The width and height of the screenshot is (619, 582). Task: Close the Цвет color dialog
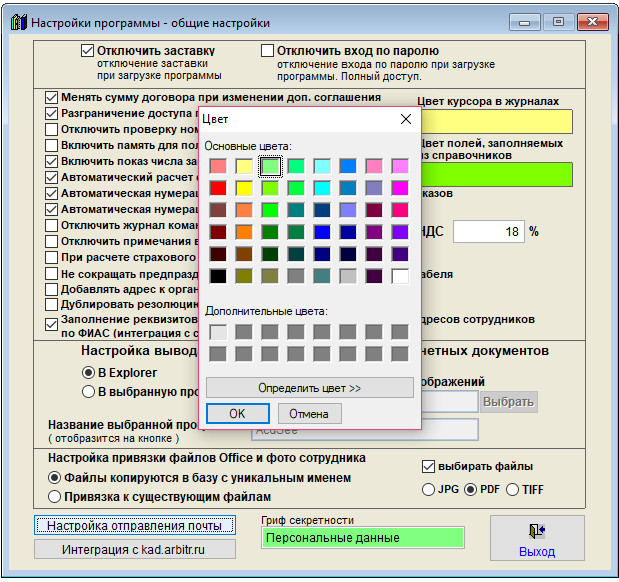[406, 120]
